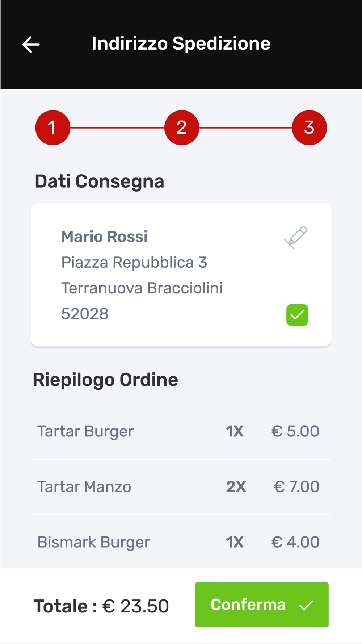Edit delivery address with pencil icon
The image size is (362, 644).
pos(296,238)
